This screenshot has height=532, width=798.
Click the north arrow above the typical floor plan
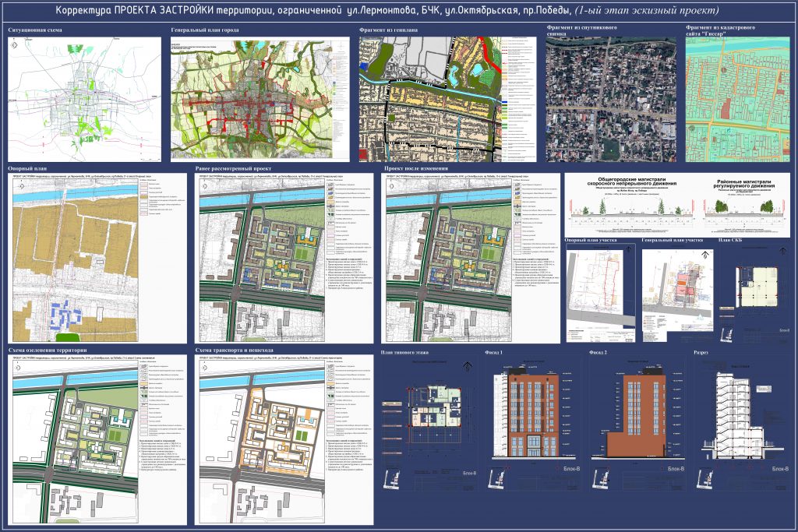[468, 366]
